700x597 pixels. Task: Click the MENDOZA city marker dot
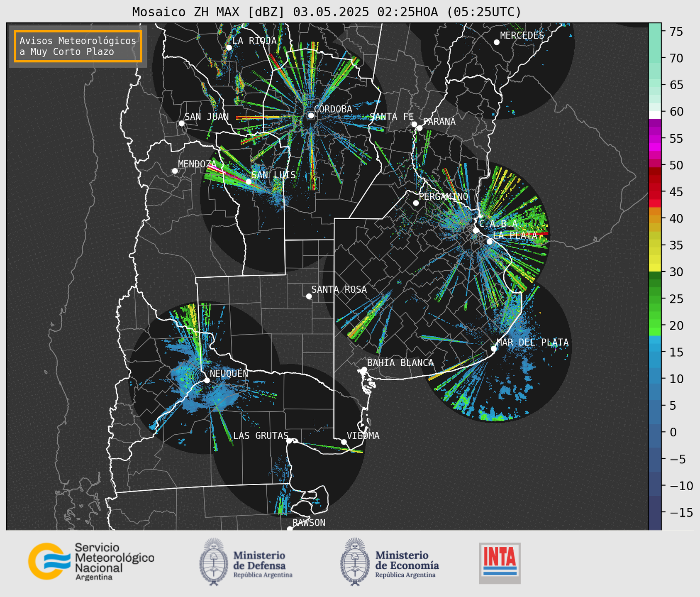pyautogui.click(x=175, y=171)
